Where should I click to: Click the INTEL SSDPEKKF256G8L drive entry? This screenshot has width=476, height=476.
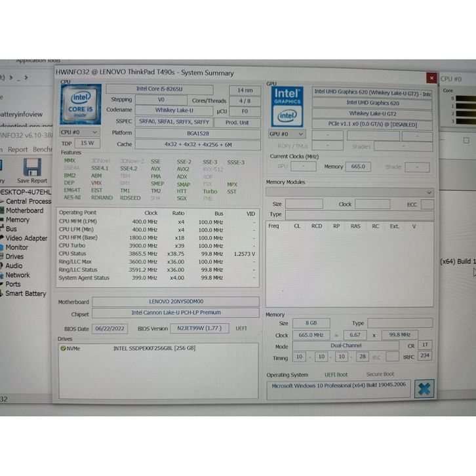(154, 348)
